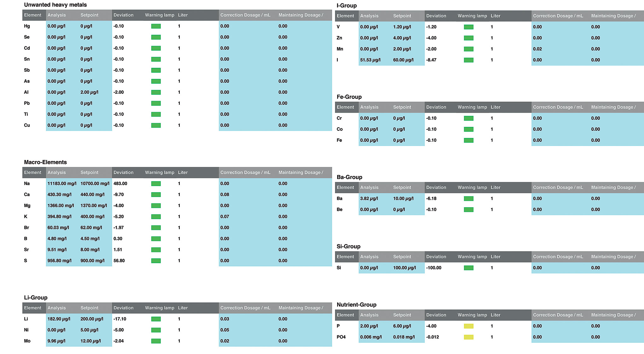Viewport: 644px width, 354px height.
Task: Click the Nutrient-Group heading
Action: [356, 305]
